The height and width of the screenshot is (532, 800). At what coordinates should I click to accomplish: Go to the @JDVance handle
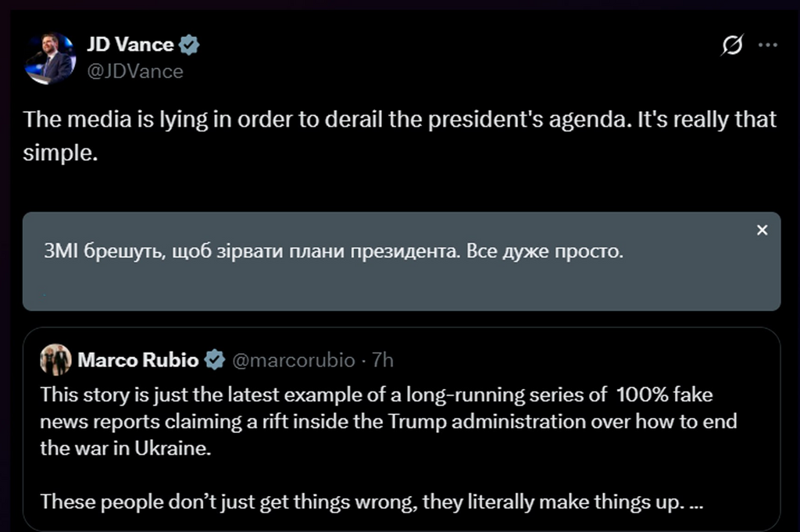[x=135, y=71]
